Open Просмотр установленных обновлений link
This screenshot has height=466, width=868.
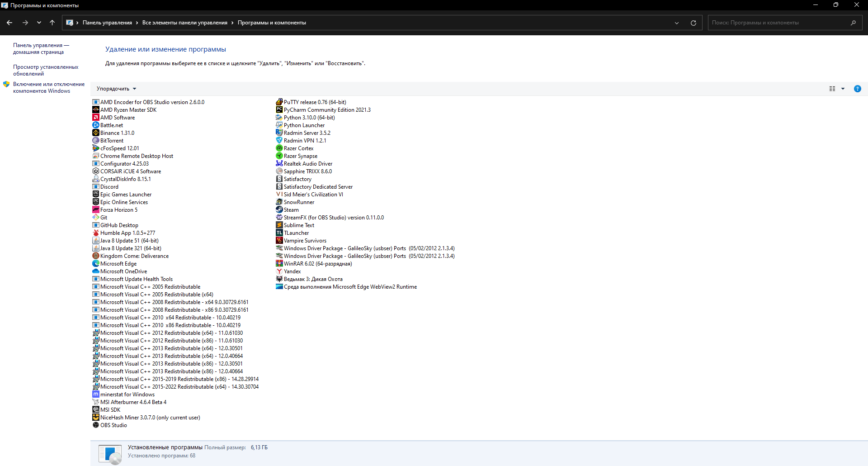(46, 70)
